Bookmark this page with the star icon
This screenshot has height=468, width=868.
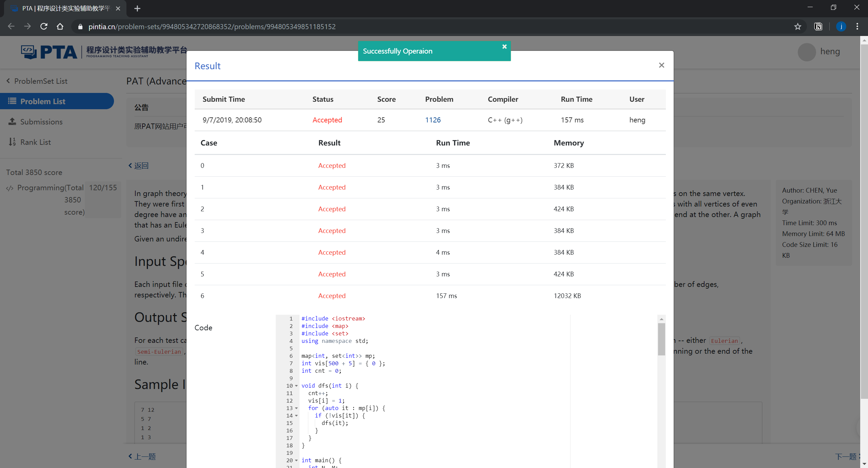797,26
